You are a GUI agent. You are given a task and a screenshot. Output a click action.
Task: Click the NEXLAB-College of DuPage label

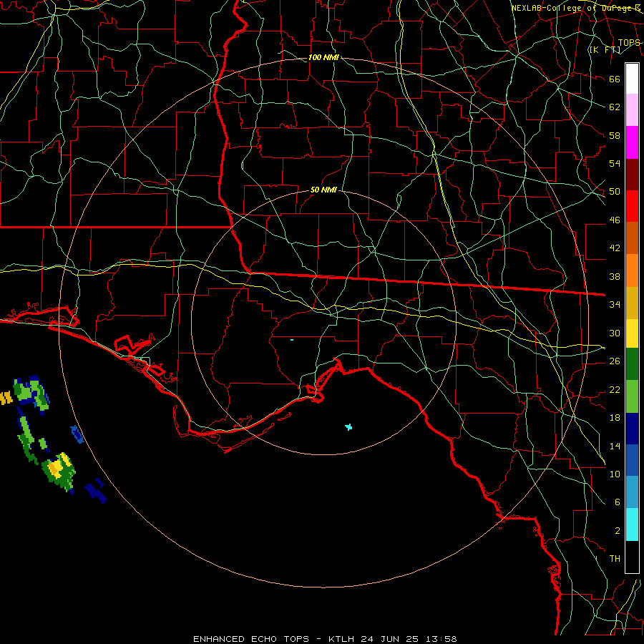point(575,8)
